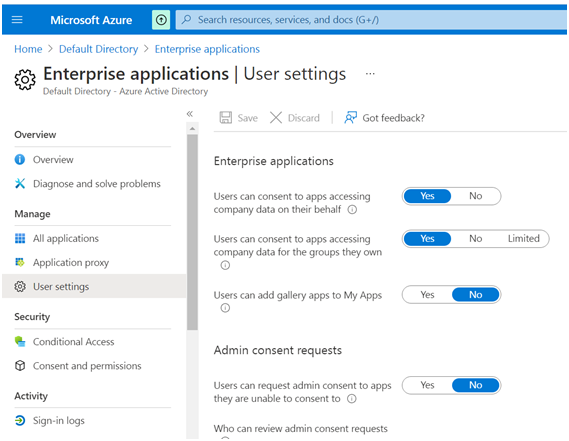Go to Home breadcrumb
This screenshot has width=569, height=441.
[28, 49]
